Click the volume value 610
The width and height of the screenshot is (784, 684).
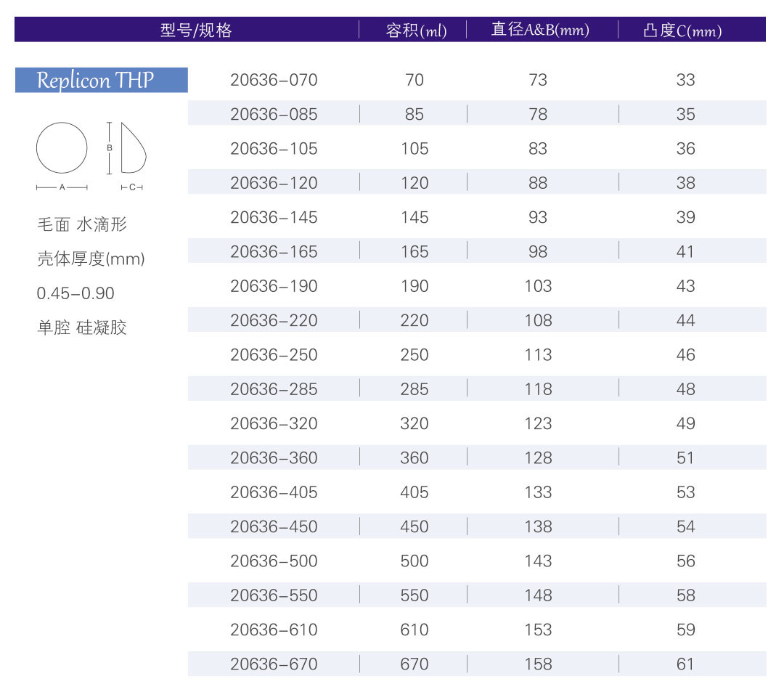(x=415, y=630)
